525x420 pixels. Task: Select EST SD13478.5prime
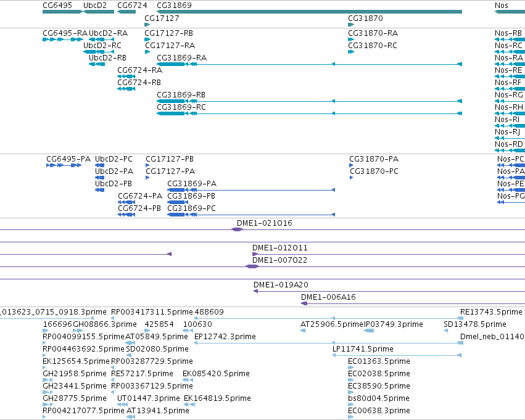pos(475,324)
